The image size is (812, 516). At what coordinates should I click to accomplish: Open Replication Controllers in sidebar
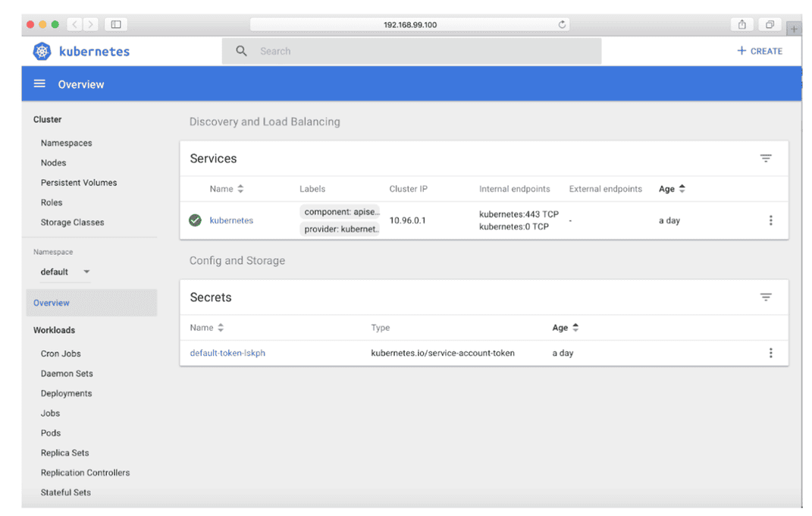coord(86,473)
